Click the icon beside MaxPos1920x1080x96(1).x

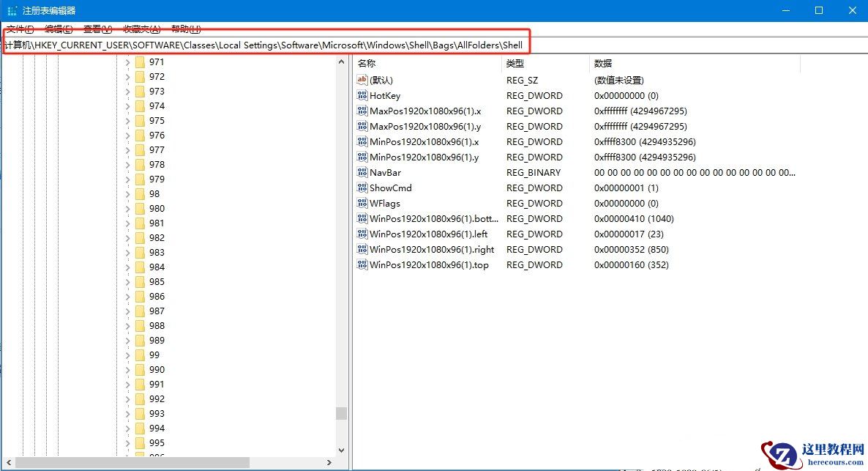point(362,111)
